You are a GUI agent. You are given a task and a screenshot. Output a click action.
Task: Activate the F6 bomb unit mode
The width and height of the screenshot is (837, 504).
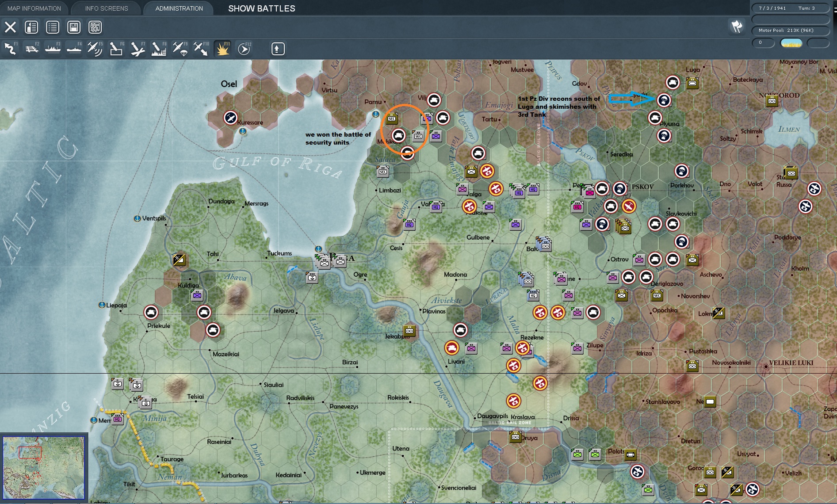(x=116, y=49)
